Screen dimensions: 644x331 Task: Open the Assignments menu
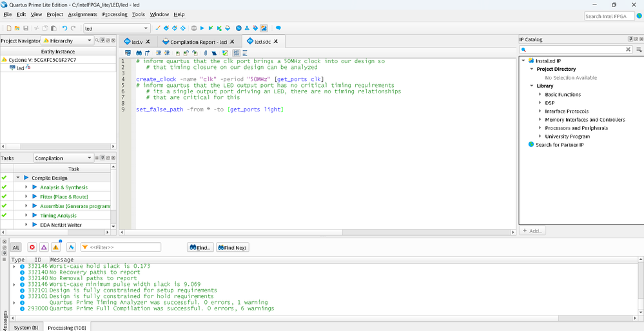[83, 14]
